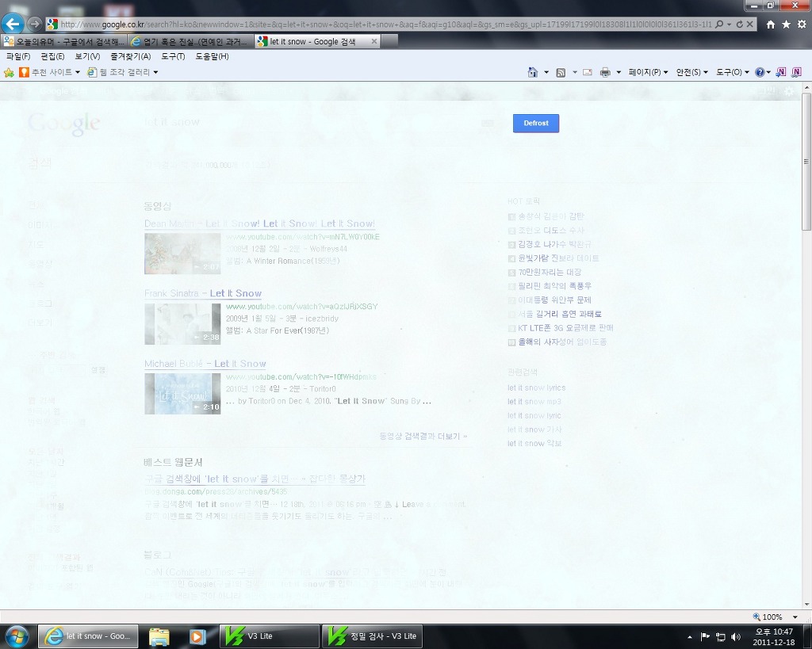The width and height of the screenshot is (812, 649).
Task: Open IE Tools gear icon
Action: [802, 25]
